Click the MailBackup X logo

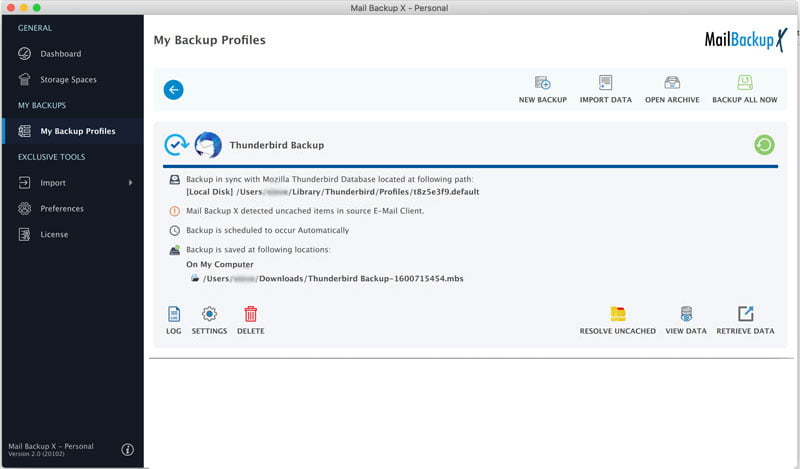click(745, 40)
